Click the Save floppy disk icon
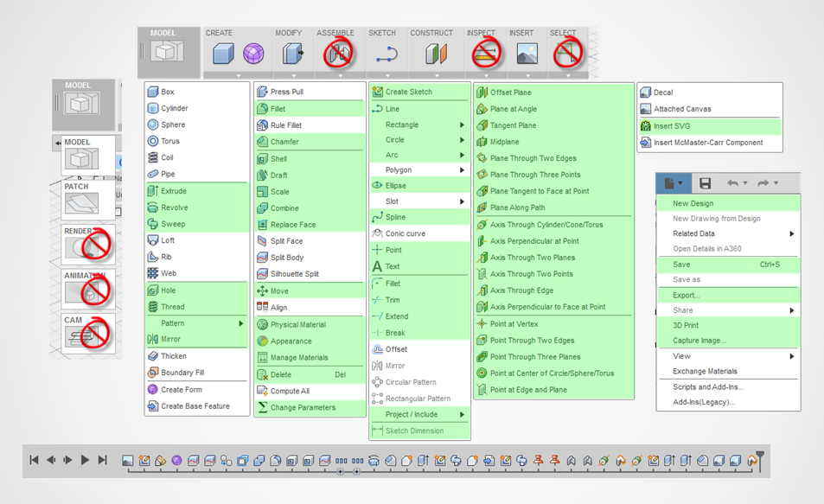The height and width of the screenshot is (504, 824). (x=706, y=183)
